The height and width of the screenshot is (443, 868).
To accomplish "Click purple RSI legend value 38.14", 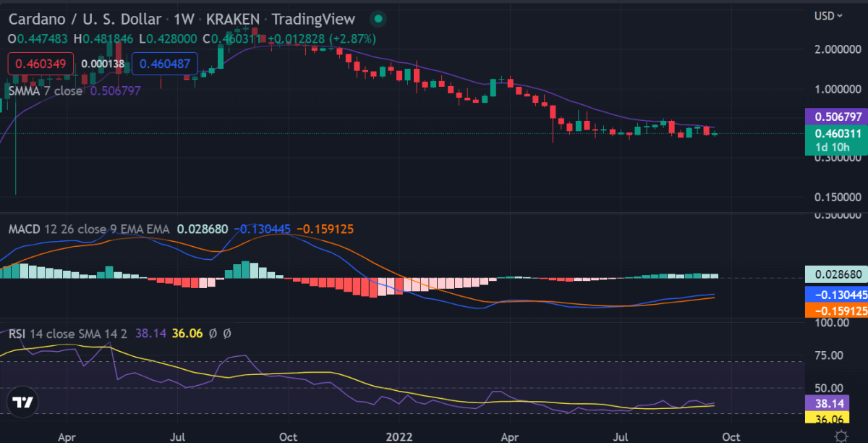I will pos(150,334).
